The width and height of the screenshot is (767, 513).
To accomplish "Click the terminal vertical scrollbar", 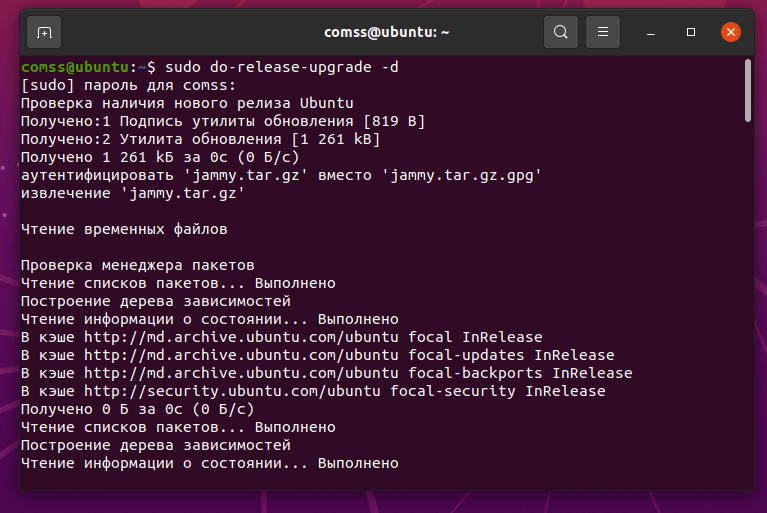I will click(x=747, y=91).
